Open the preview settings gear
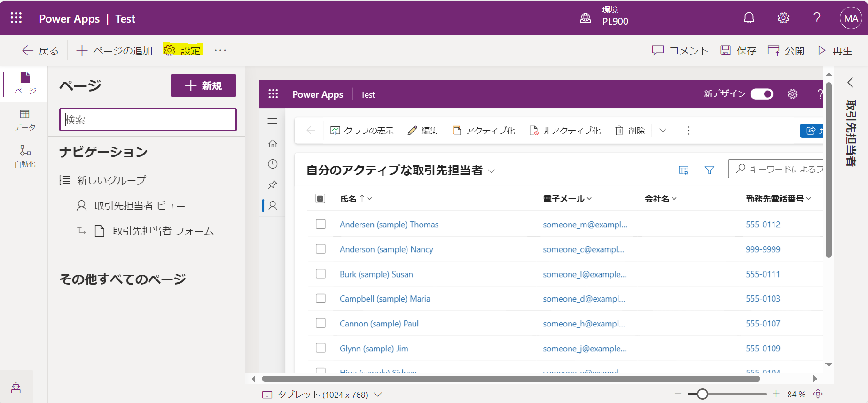868x403 pixels. tap(792, 94)
